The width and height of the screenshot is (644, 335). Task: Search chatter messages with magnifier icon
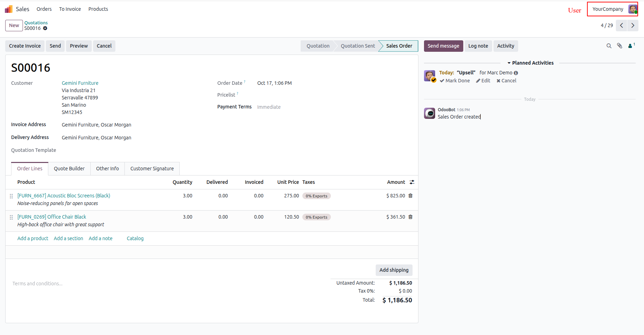click(609, 46)
